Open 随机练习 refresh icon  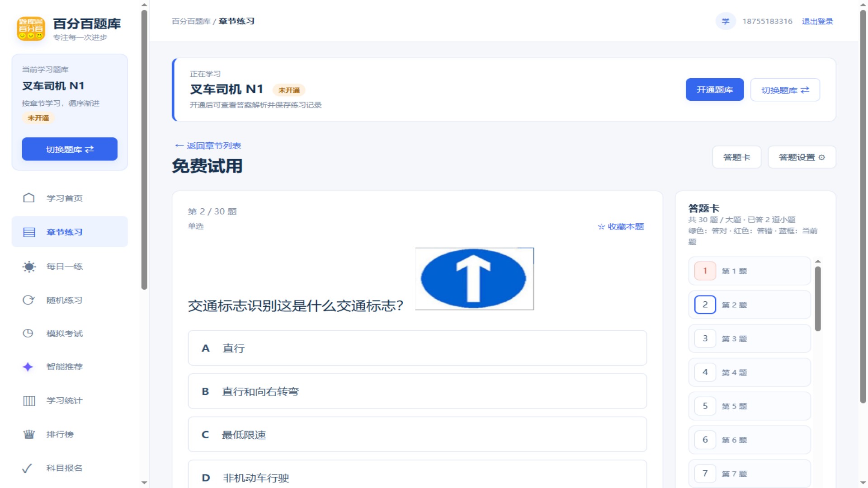[x=28, y=300]
